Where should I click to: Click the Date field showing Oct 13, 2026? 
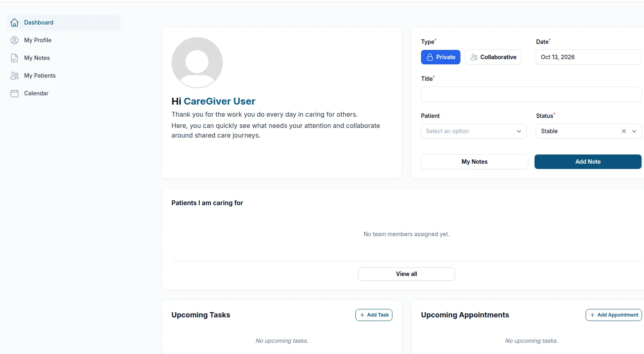(x=588, y=57)
